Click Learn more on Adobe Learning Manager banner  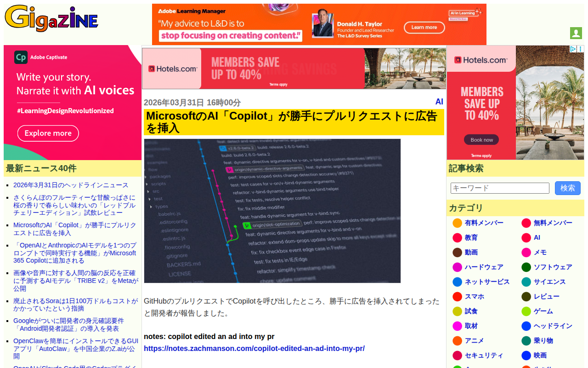click(424, 28)
